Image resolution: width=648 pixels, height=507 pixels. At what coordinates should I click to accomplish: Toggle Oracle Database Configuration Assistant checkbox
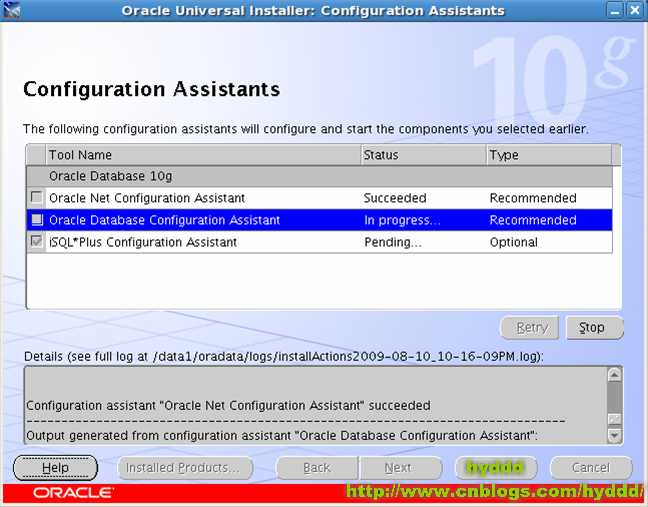click(37, 219)
